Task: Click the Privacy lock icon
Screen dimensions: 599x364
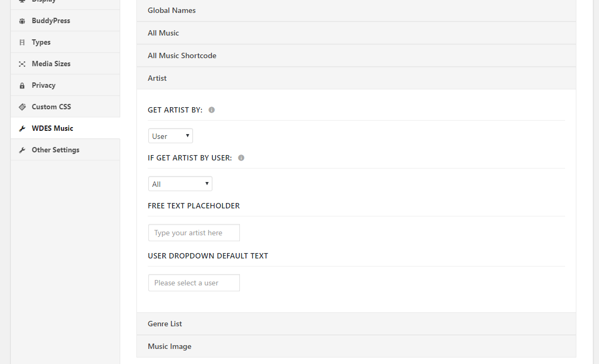Action: click(x=22, y=86)
